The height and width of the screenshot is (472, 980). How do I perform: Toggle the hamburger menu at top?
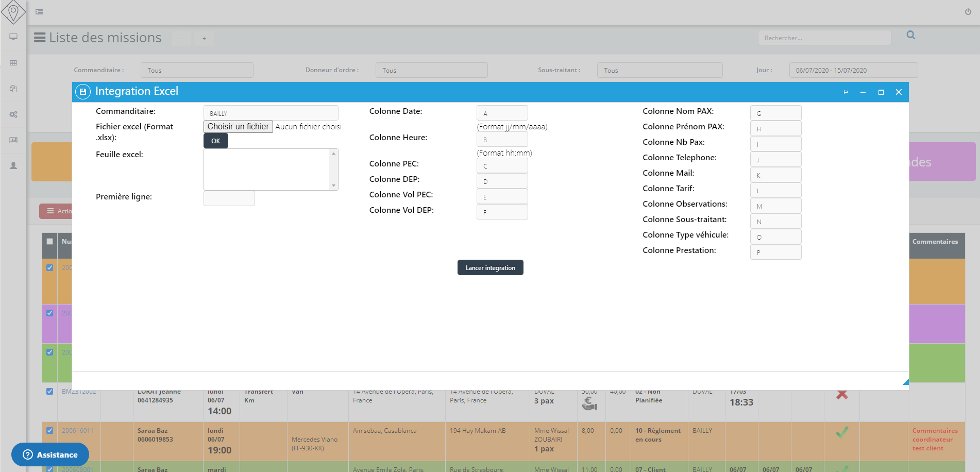click(x=39, y=11)
